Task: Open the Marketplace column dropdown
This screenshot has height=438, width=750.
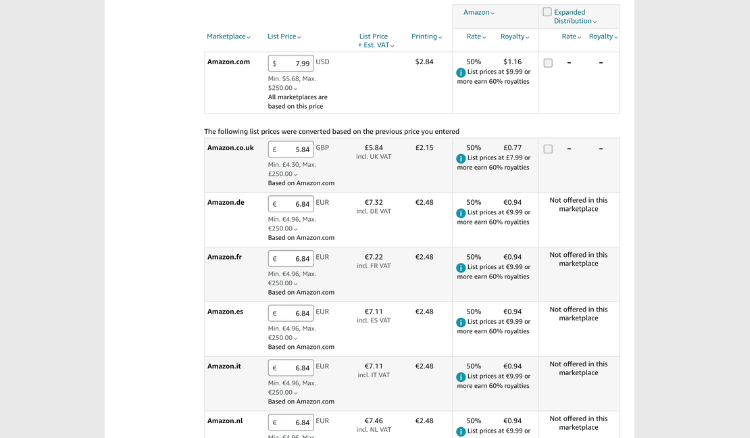Action: coord(228,36)
